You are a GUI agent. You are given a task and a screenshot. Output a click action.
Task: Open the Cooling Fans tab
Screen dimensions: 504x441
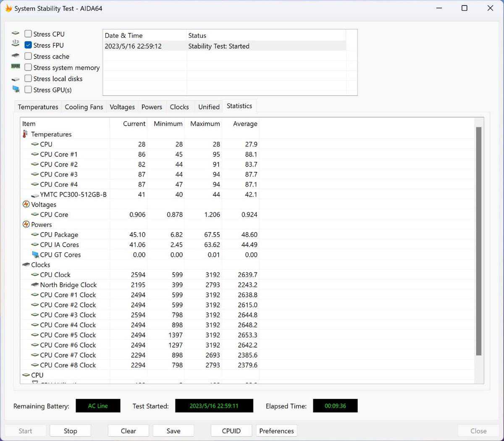[84, 107]
